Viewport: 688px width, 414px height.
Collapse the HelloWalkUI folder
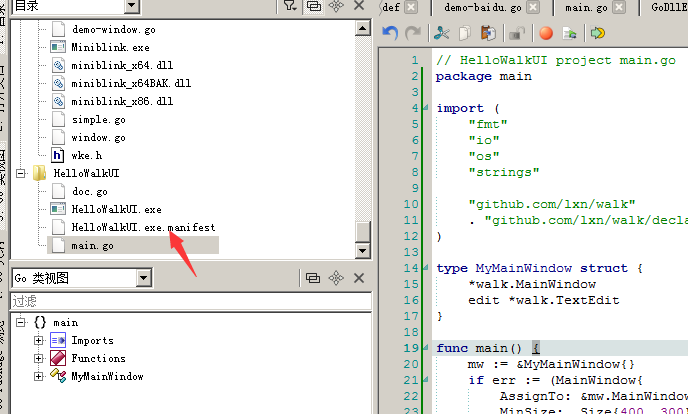21,173
